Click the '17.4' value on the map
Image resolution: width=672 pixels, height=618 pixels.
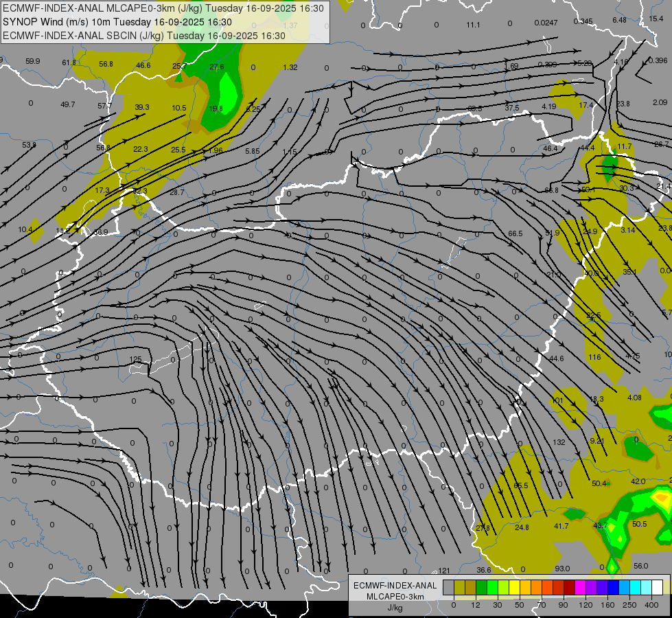586,105
